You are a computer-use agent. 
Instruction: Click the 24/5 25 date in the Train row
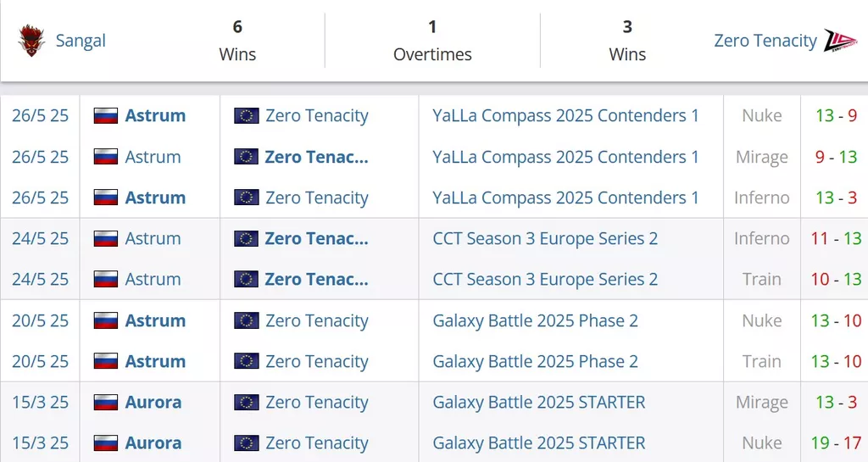pos(41,280)
